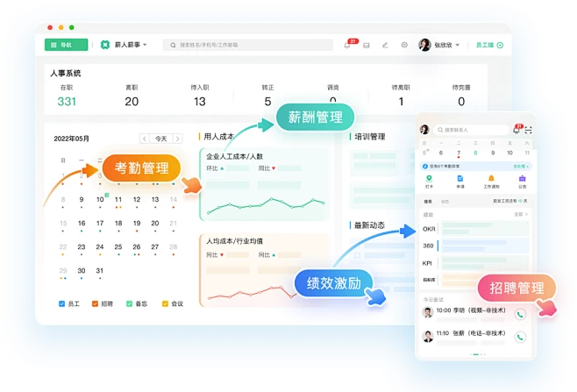577x392 pixels.
Task: Select May 18 in the calendar
Action: (118, 224)
